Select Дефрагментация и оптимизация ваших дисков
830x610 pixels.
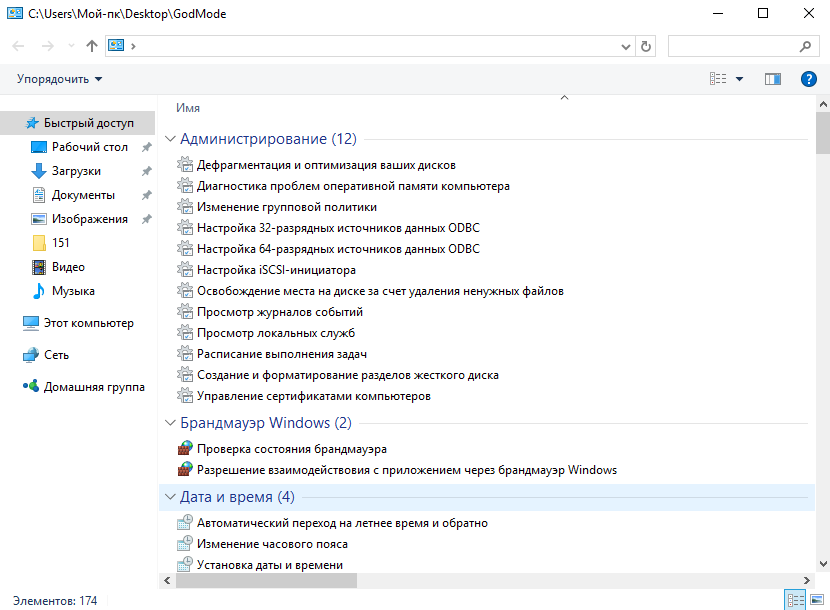point(326,165)
